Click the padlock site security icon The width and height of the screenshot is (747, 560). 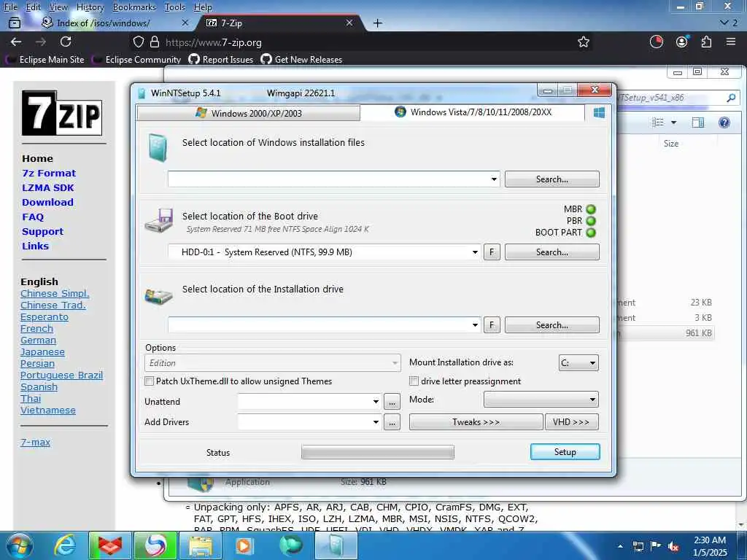point(155,42)
